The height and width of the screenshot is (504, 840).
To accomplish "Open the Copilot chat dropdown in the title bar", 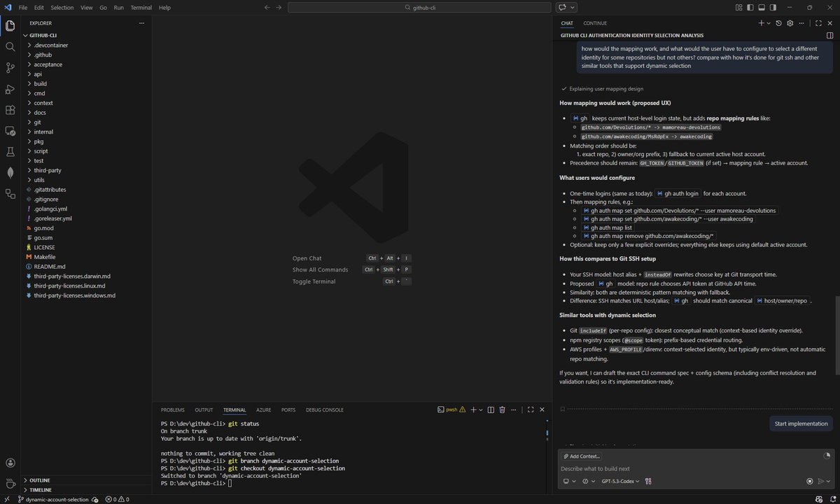I will (574, 7).
